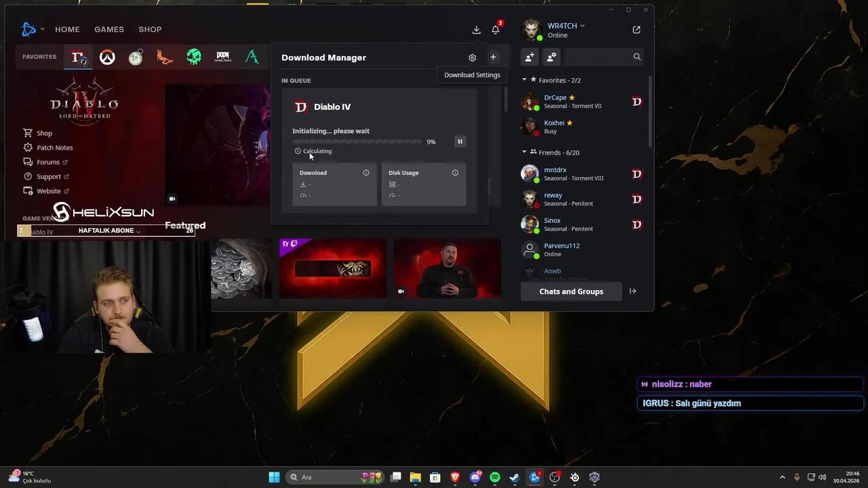Viewport: 868px width, 488px height.
Task: Select the orange creature game icon in favorites
Action: 164,58
